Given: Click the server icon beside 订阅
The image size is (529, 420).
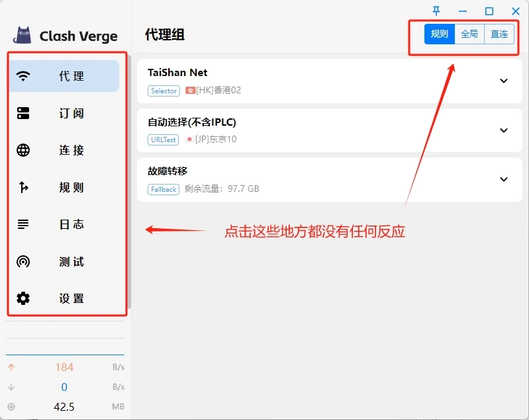Looking at the screenshot, I should 23,113.
